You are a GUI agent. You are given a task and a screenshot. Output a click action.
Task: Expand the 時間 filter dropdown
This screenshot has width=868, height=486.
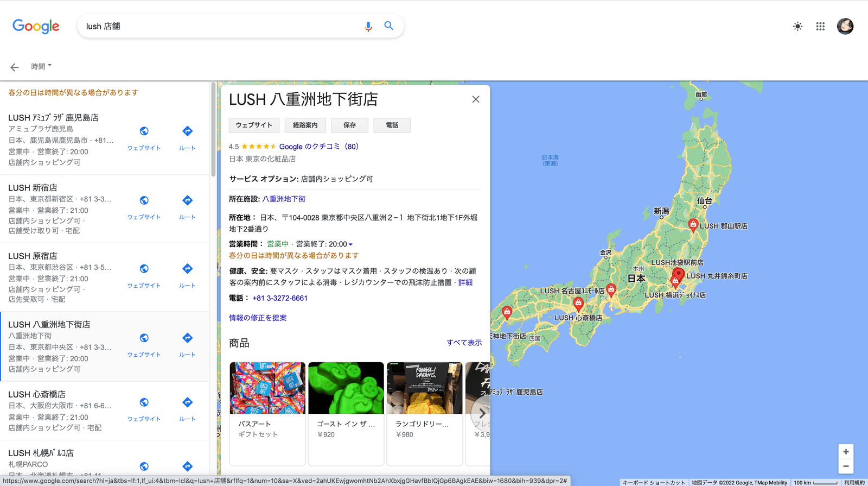[41, 66]
